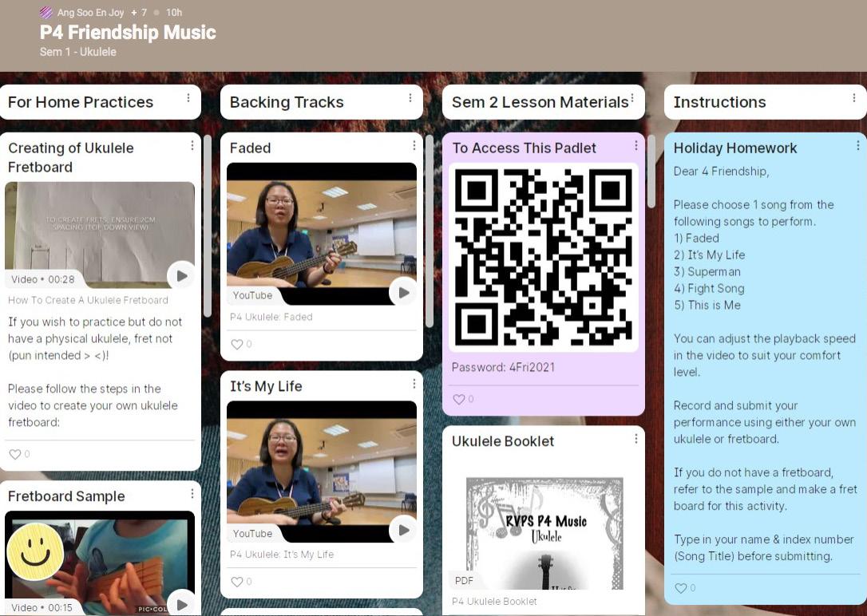Play the How To Create A Ukulele Fretboard video

[181, 275]
